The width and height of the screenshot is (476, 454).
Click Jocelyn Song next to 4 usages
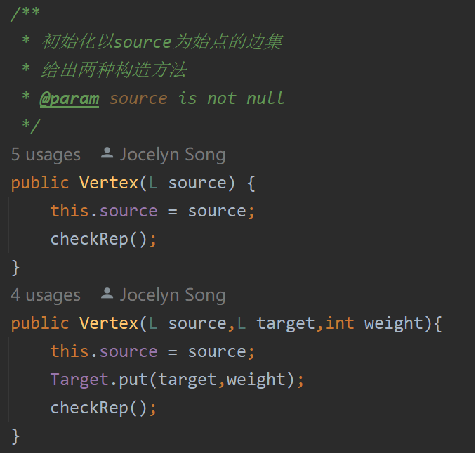click(x=173, y=295)
